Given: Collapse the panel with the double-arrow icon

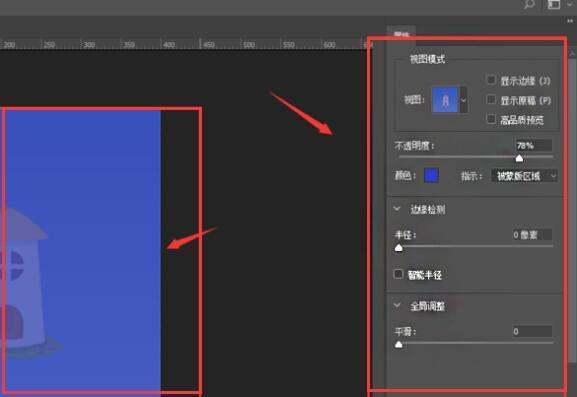Looking at the screenshot, I should [570, 21].
